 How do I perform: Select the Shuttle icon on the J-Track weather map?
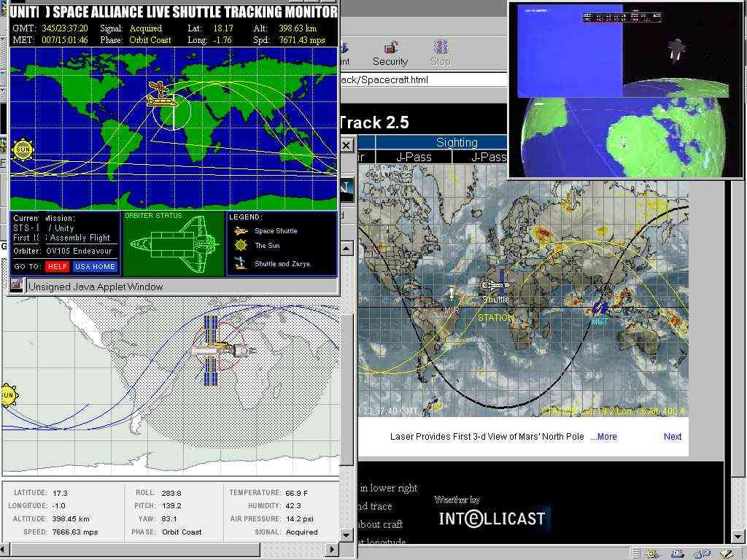[x=496, y=285]
